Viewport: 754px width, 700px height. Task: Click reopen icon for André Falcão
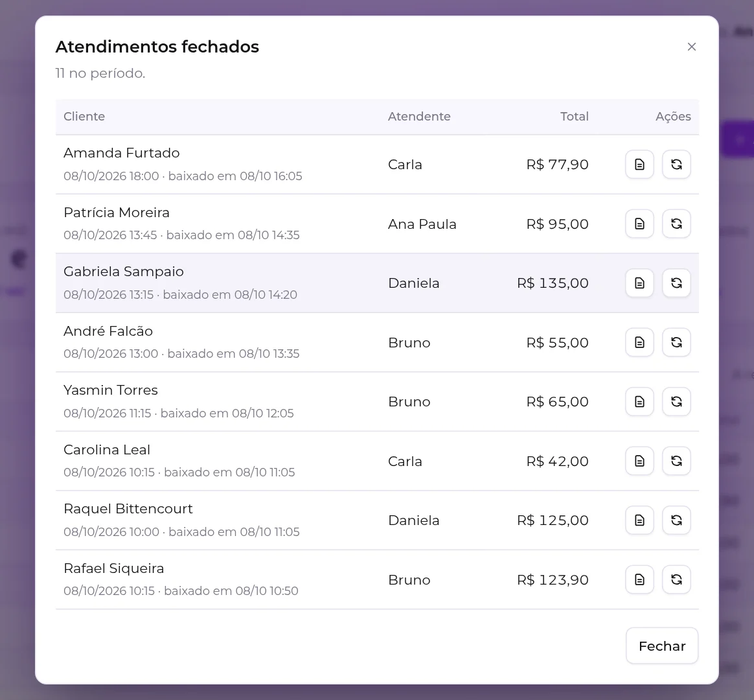[x=676, y=342]
